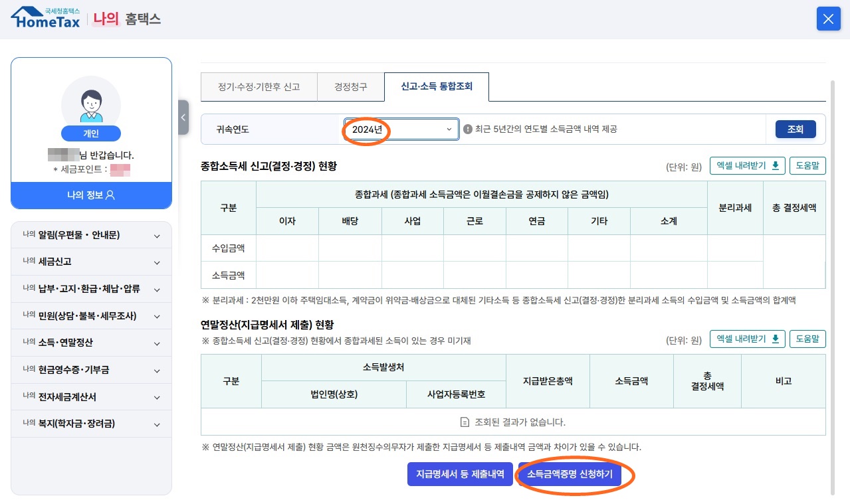This screenshot has height=504, width=850.
Task: Open 지급명세서 등 제출내역
Action: tap(460, 475)
